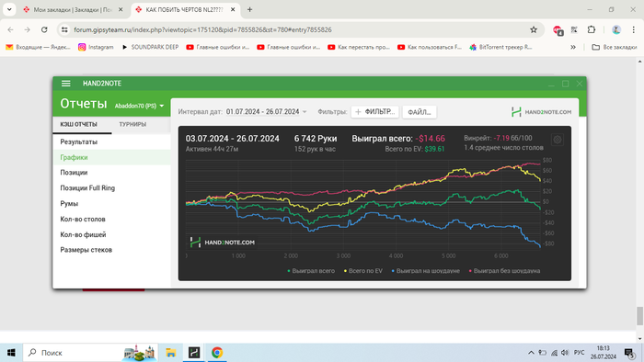
Task: Bookmark this page with star icon
Action: pos(534,29)
